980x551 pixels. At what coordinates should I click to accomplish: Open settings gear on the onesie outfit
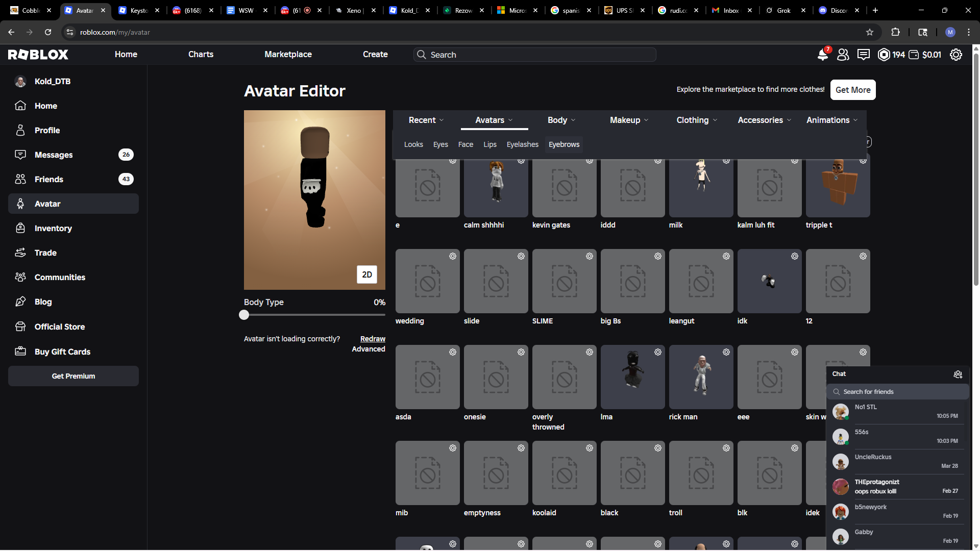tap(521, 352)
